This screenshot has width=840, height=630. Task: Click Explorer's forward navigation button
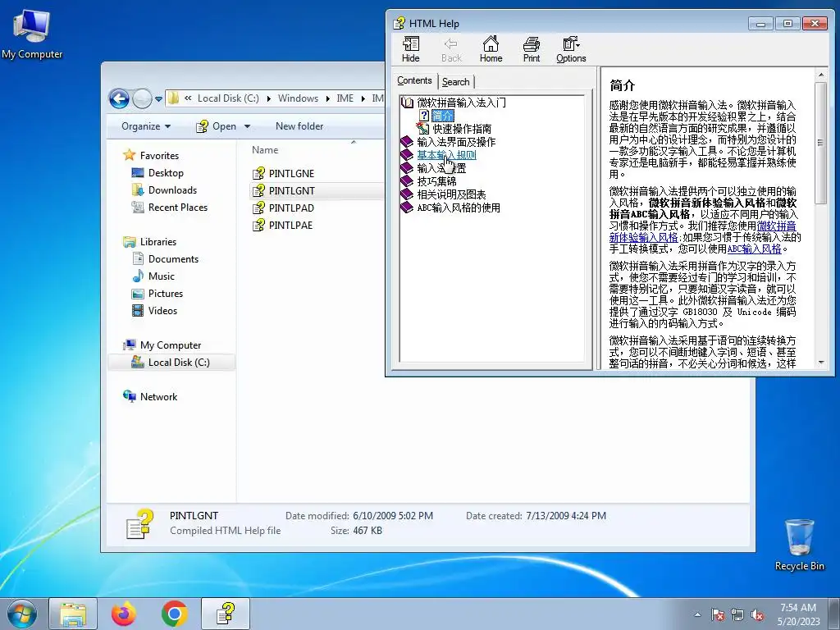pos(142,98)
